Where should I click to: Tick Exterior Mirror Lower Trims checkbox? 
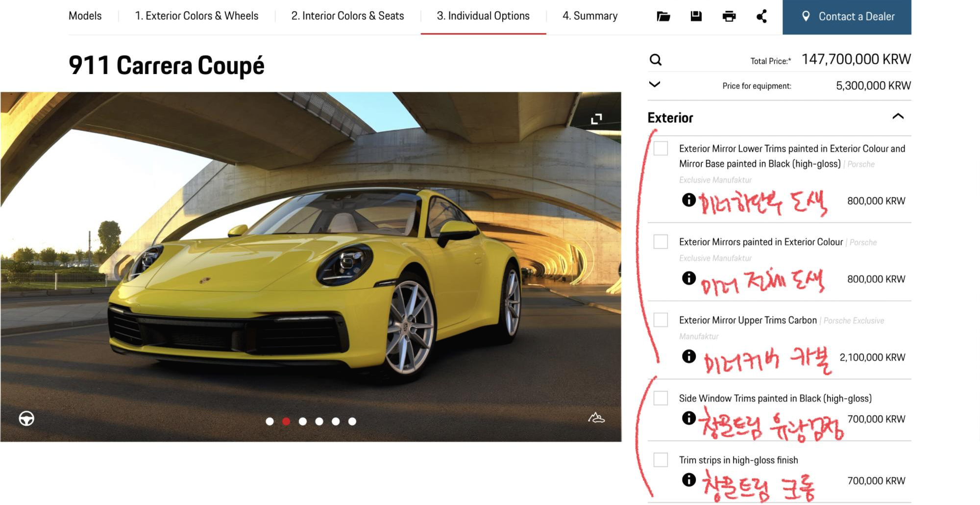tap(661, 149)
